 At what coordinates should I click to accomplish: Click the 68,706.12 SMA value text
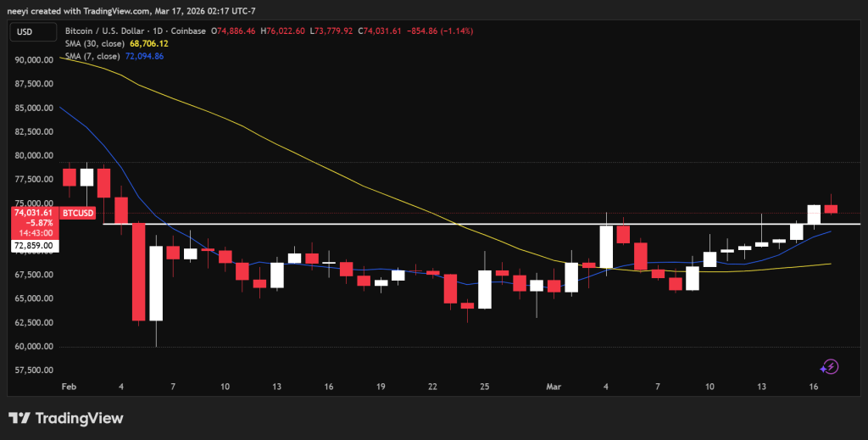[x=149, y=44]
